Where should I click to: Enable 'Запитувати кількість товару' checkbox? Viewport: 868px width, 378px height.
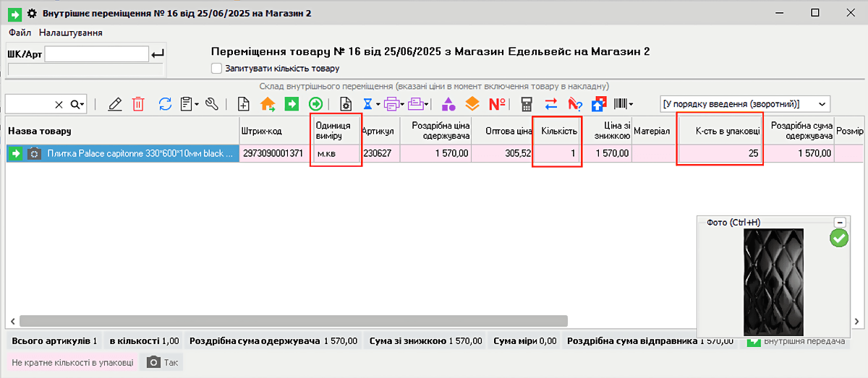coord(216,69)
